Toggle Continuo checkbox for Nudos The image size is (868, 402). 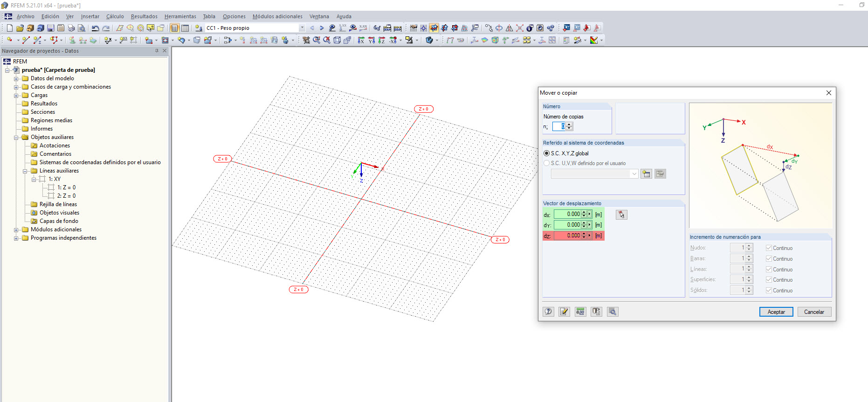point(769,248)
